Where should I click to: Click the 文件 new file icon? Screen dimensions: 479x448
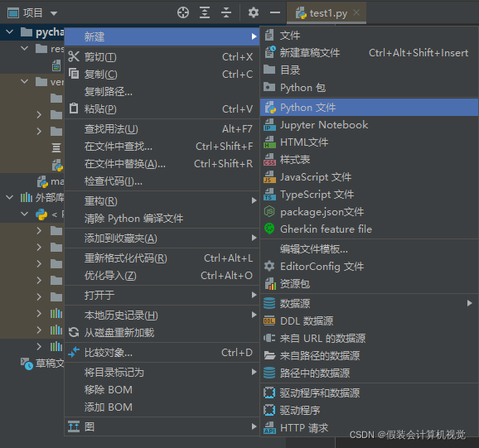point(269,35)
